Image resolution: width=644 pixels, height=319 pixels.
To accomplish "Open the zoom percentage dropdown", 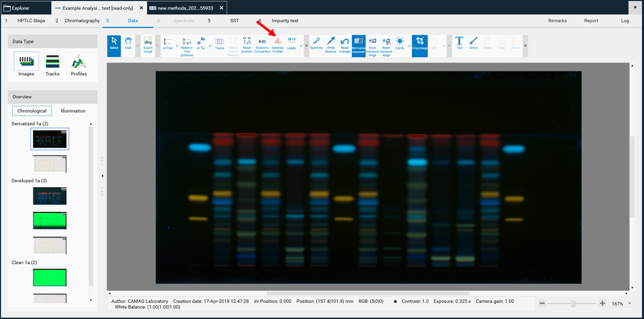I will pyautogui.click(x=629, y=304).
